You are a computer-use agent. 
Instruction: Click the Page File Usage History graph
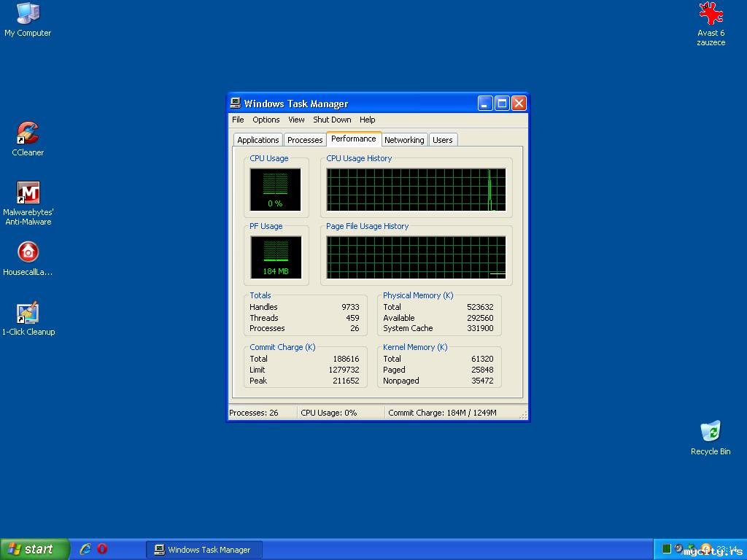pyautogui.click(x=416, y=257)
